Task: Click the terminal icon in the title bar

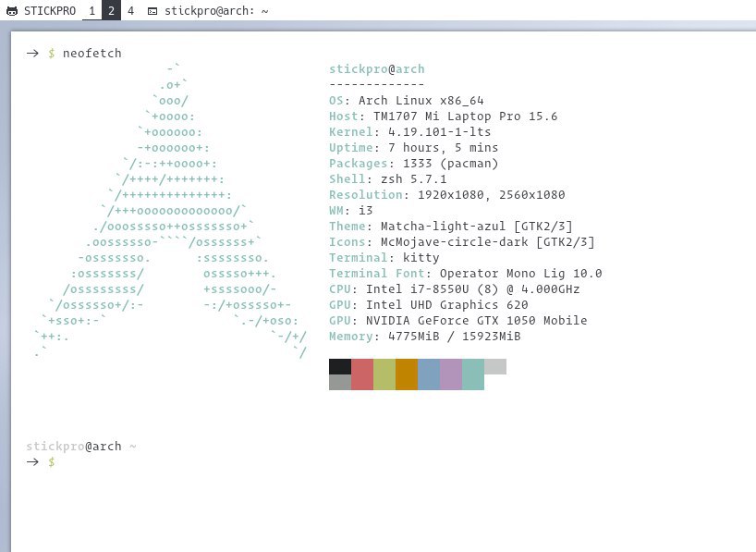Action: point(152,11)
